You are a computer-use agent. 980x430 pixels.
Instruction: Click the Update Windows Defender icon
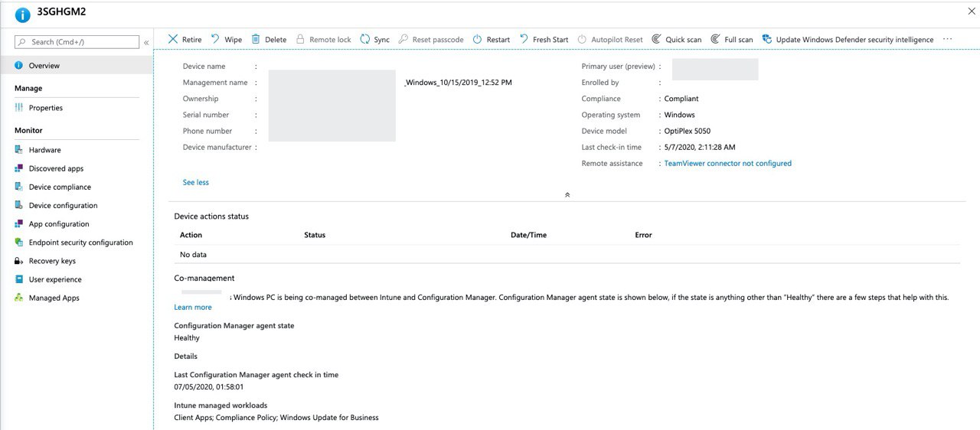tap(766, 39)
